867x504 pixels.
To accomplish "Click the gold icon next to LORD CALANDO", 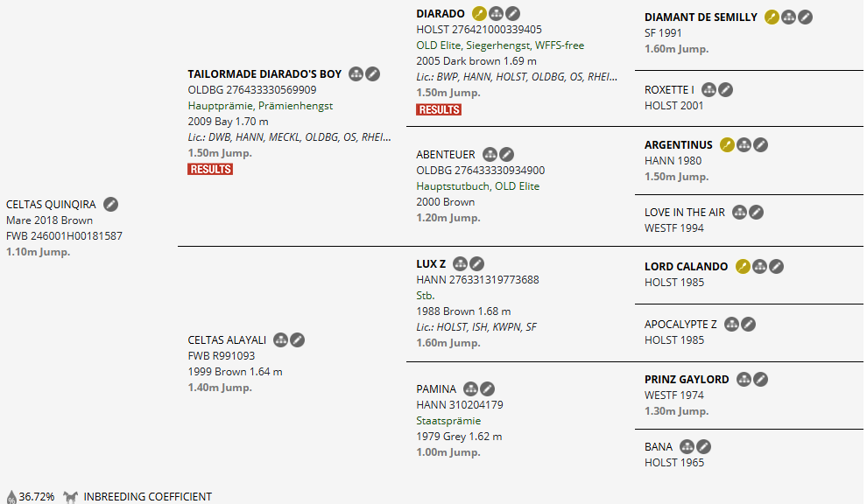I will (743, 267).
